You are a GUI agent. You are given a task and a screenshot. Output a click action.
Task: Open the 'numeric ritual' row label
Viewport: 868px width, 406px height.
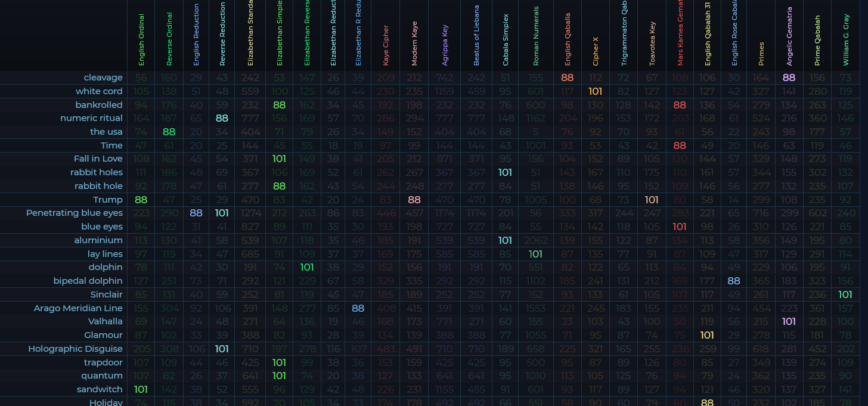91,118
